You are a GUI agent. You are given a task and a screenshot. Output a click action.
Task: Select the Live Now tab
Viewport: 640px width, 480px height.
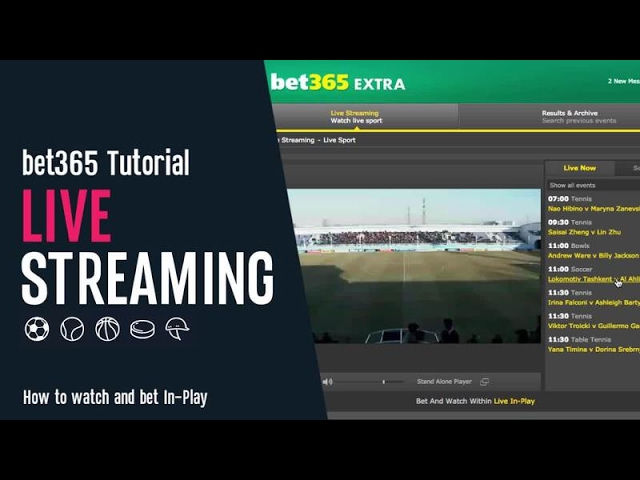pyautogui.click(x=580, y=168)
